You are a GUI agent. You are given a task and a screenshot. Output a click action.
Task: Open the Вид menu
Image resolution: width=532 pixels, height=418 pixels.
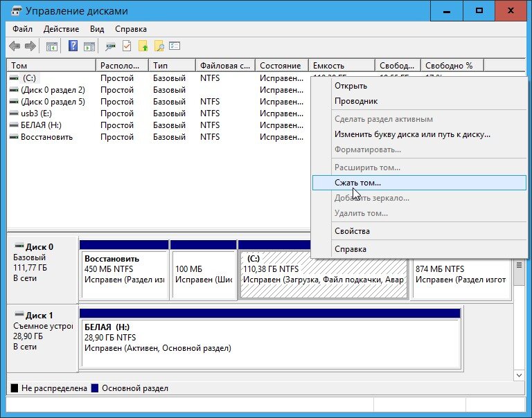97,29
